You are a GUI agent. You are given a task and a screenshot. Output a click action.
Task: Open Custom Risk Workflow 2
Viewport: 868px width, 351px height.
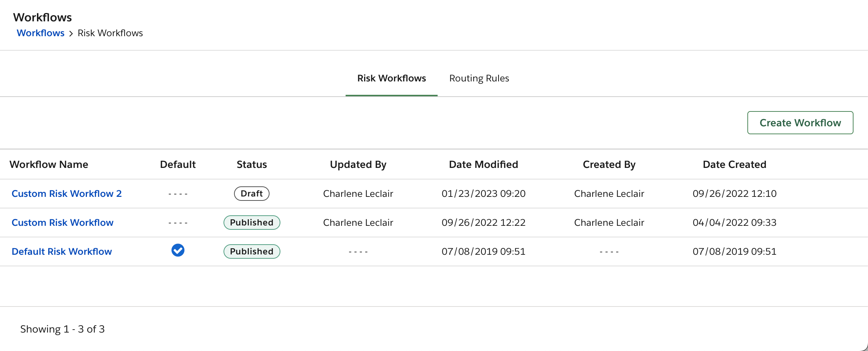coord(67,194)
